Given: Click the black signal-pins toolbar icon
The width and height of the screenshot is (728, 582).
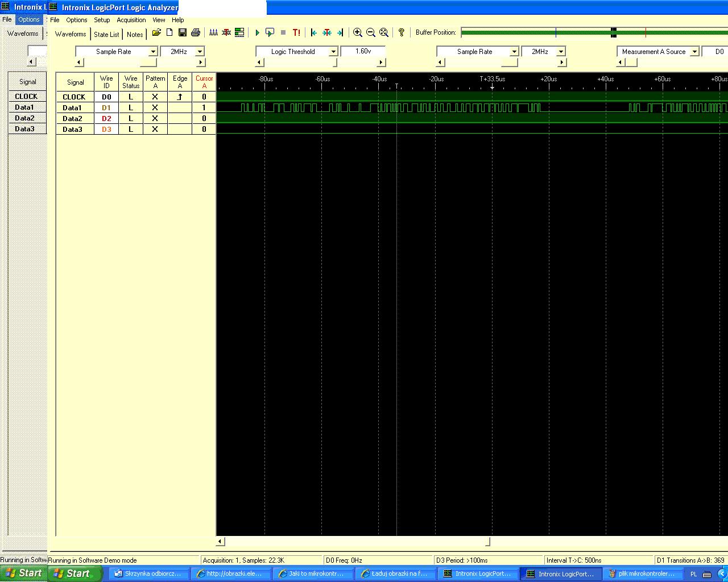Looking at the screenshot, I should point(213,33).
